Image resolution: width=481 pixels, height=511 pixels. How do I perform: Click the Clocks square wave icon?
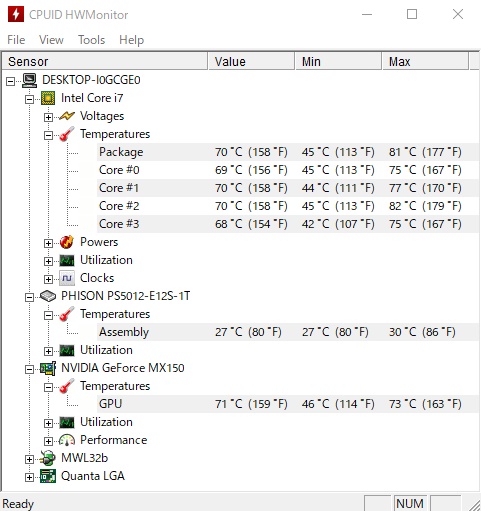click(x=67, y=278)
